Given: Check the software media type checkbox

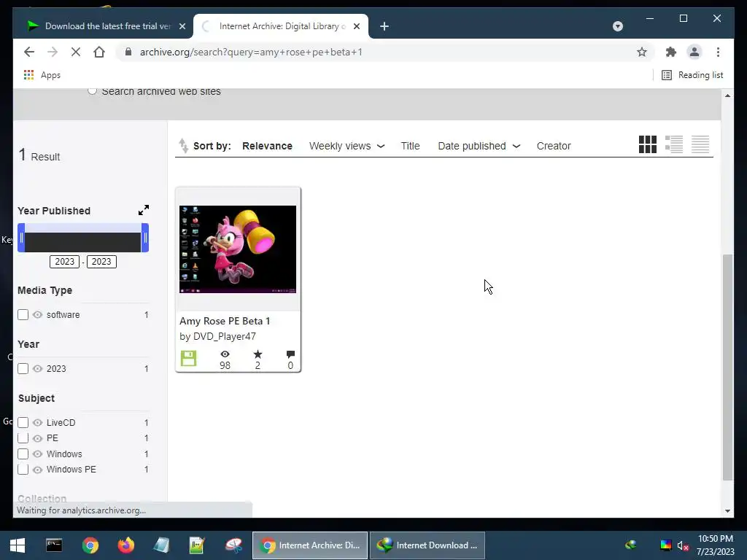Looking at the screenshot, I should point(23,315).
